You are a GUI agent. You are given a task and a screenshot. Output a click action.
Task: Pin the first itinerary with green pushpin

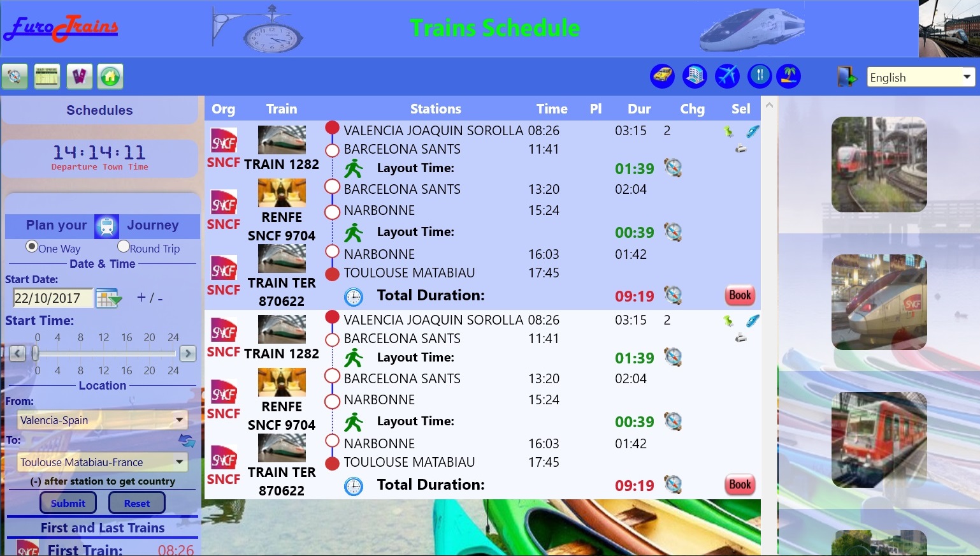pos(728,131)
